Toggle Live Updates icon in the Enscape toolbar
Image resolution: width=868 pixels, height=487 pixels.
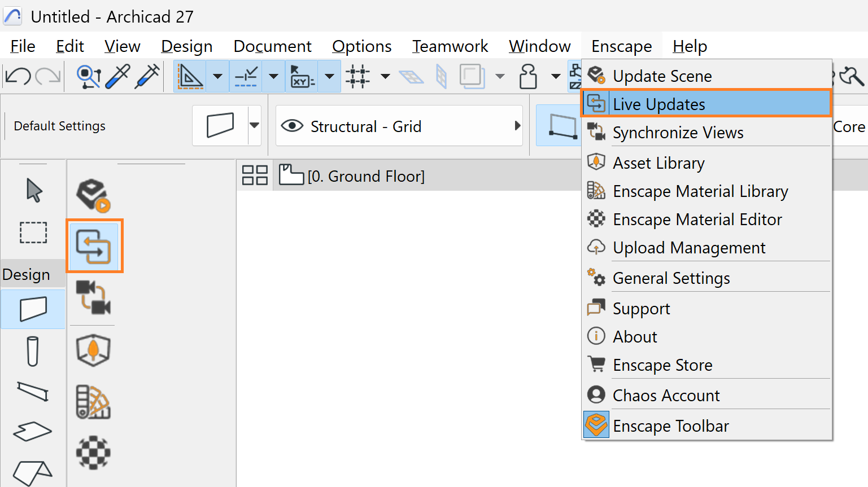point(94,247)
